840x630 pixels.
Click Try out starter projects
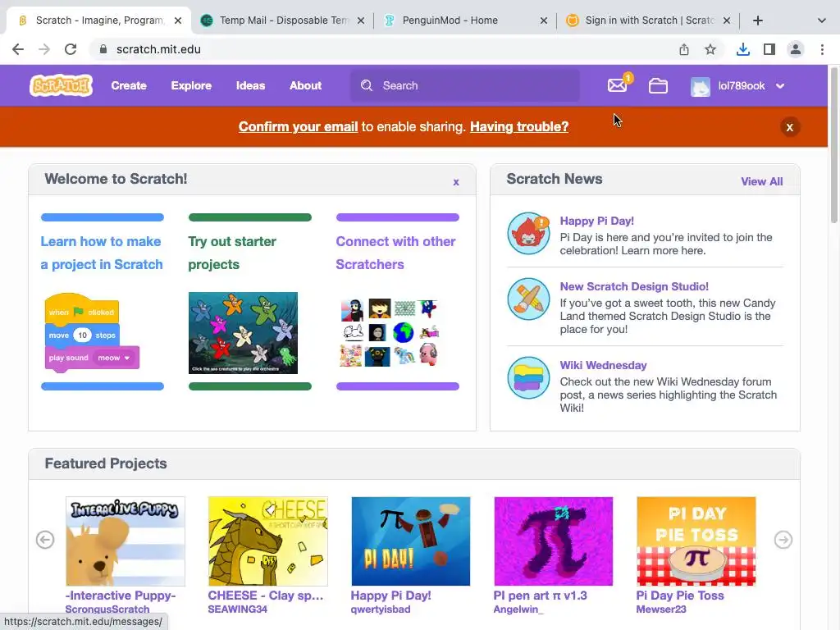tap(232, 253)
